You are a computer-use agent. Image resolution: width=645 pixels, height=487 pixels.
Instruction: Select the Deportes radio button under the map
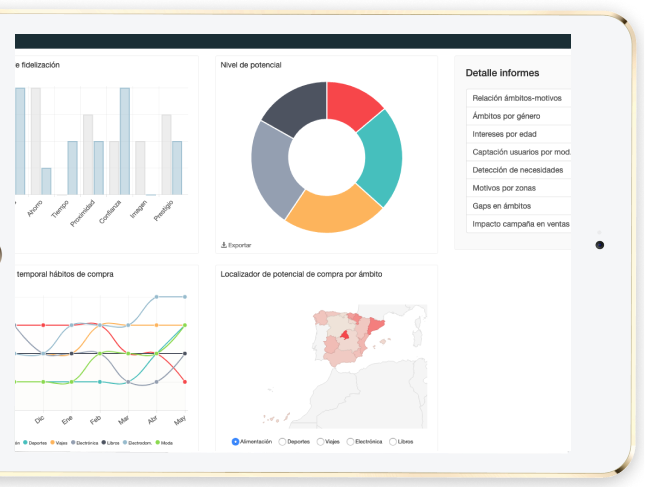point(282,441)
